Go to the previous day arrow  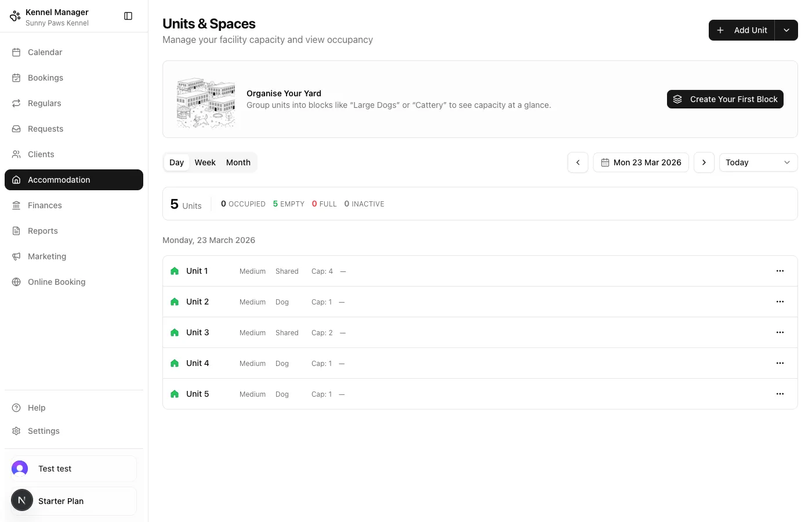pos(578,162)
